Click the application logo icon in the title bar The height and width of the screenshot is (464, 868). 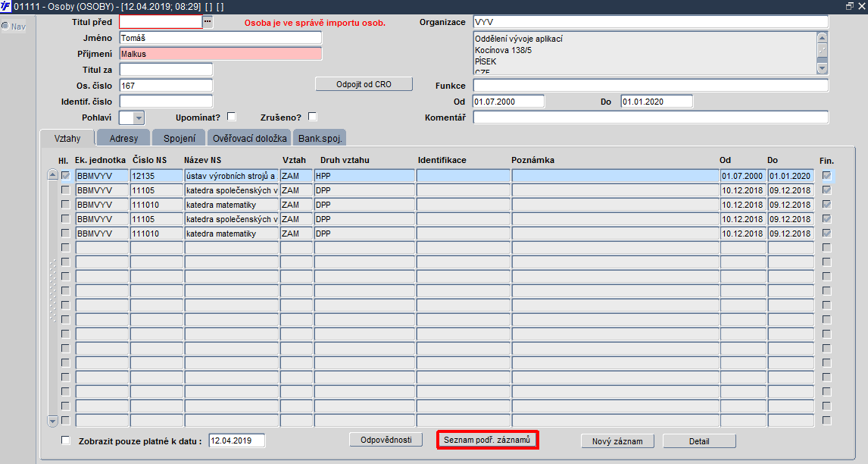(x=5, y=6)
